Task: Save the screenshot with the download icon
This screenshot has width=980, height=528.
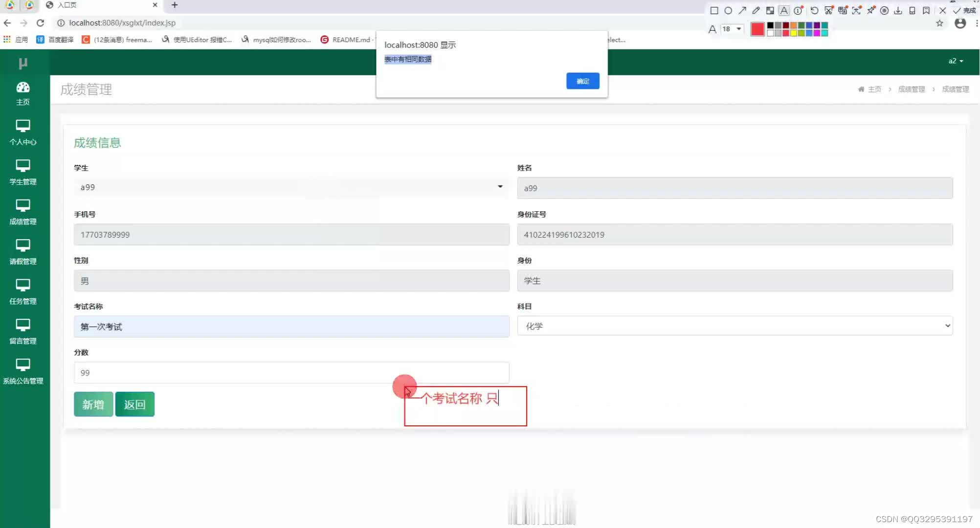Action: point(898,10)
